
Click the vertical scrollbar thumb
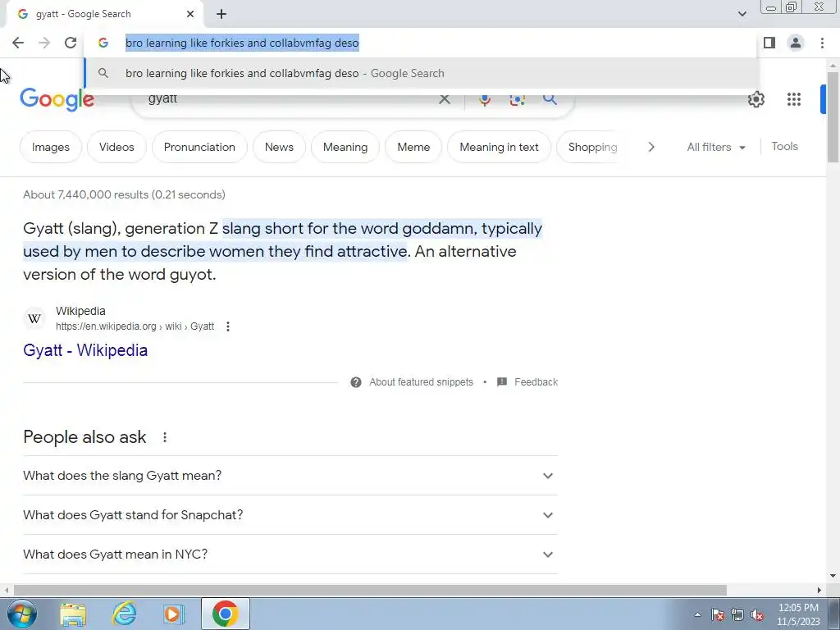pyautogui.click(x=833, y=116)
